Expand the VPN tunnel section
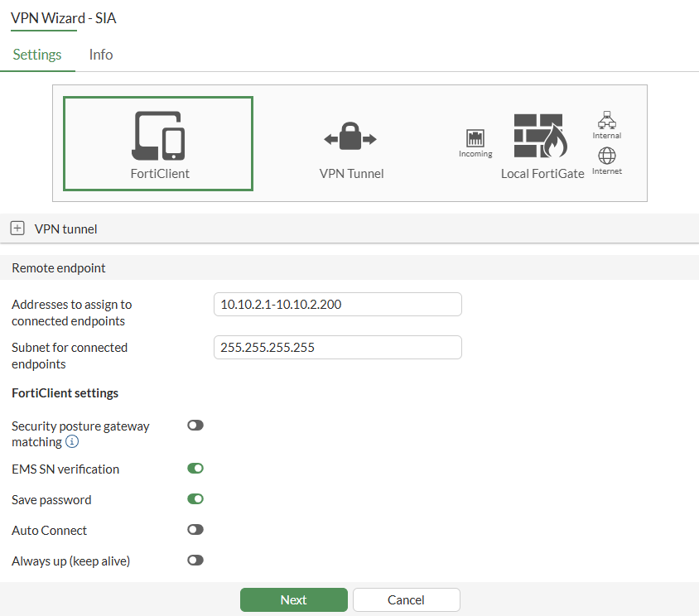 pos(17,228)
